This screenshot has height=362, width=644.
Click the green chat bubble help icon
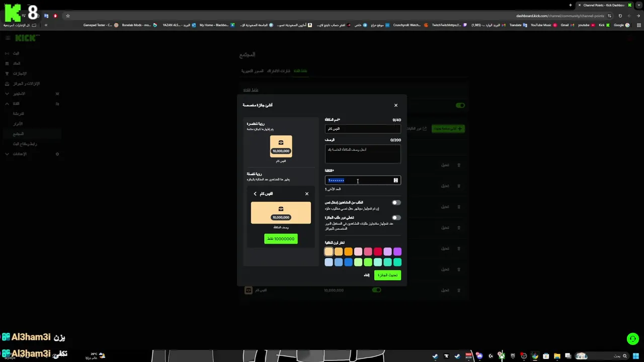coord(633,339)
